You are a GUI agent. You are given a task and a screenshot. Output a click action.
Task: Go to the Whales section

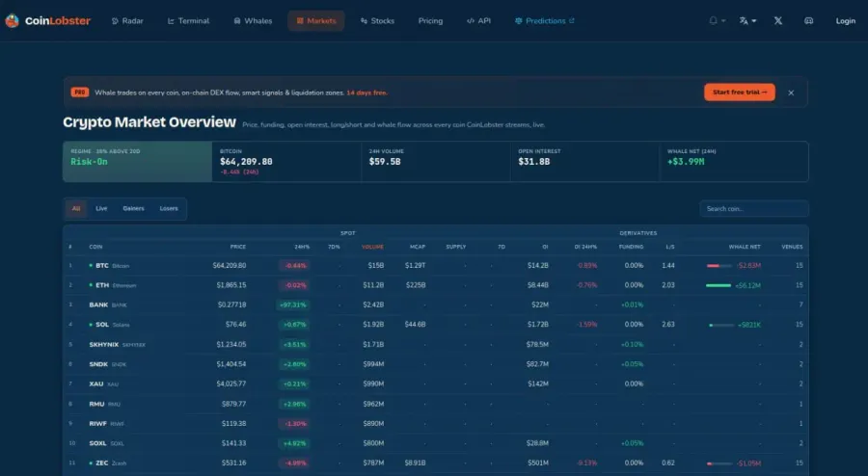click(253, 21)
